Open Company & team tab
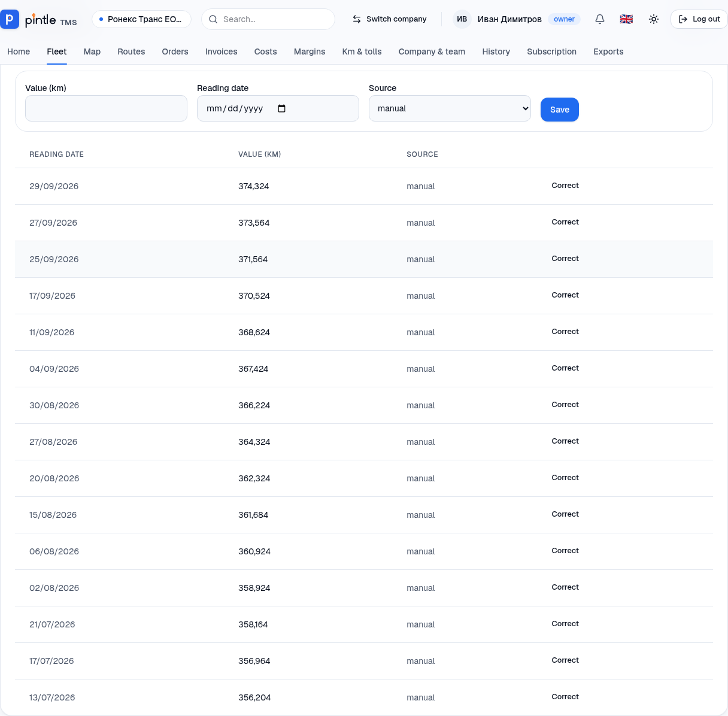 (x=432, y=51)
